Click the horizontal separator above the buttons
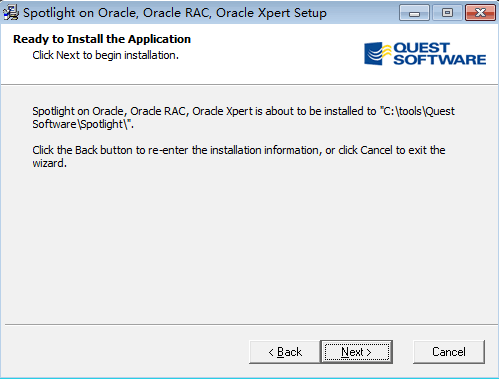This screenshot has width=499, height=379. 251,324
